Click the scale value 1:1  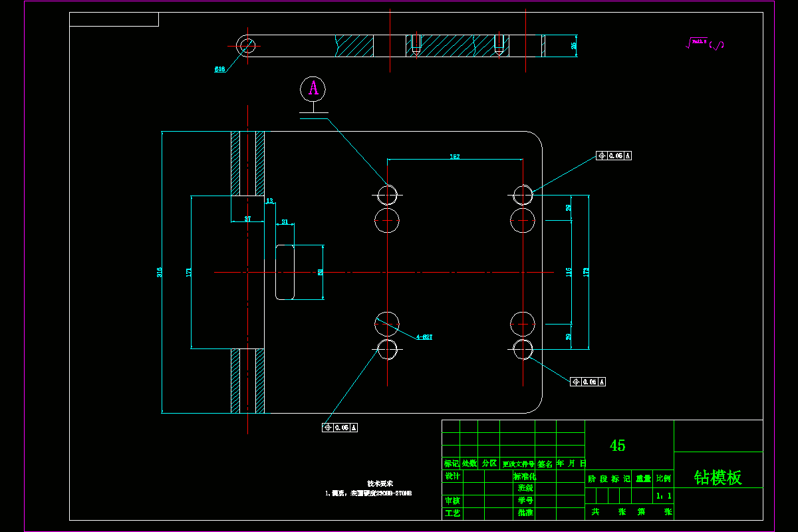point(663,495)
